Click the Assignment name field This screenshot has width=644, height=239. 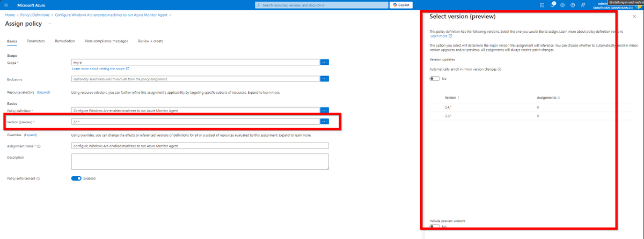tap(200, 146)
